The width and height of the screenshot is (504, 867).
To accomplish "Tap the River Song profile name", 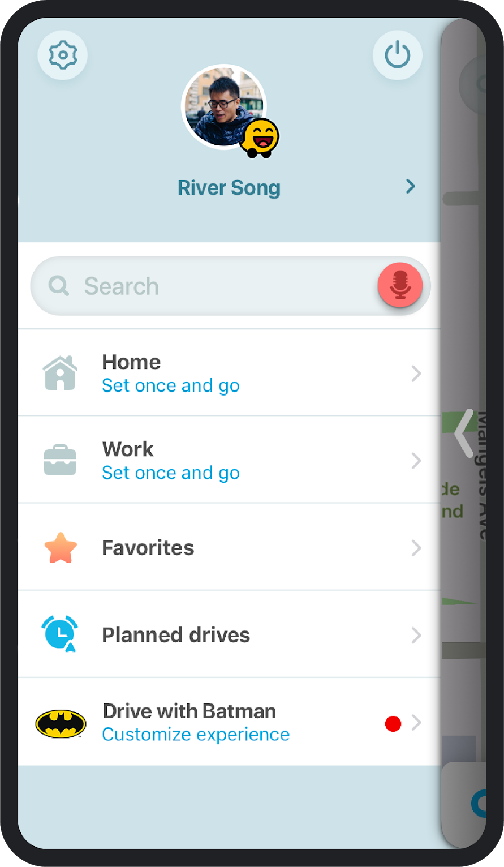I will [x=229, y=188].
